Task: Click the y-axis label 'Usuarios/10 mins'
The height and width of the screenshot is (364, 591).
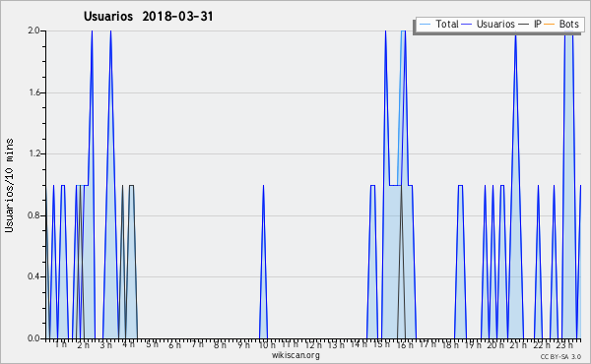Action: coord(10,186)
